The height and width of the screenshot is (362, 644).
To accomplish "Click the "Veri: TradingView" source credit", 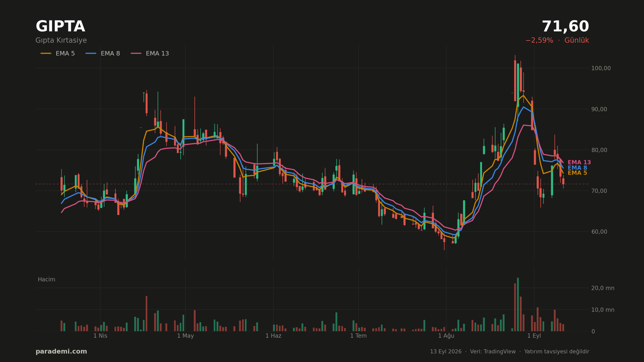I will click(493, 352).
